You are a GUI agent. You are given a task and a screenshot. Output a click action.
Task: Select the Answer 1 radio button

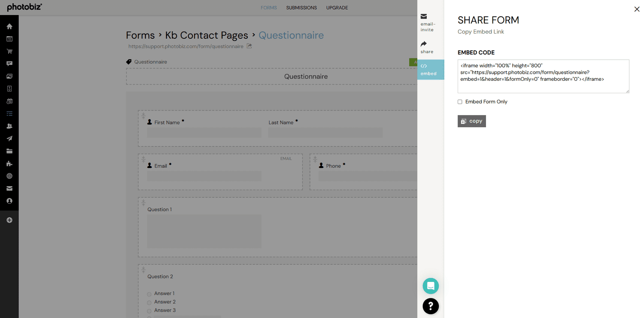(x=149, y=294)
